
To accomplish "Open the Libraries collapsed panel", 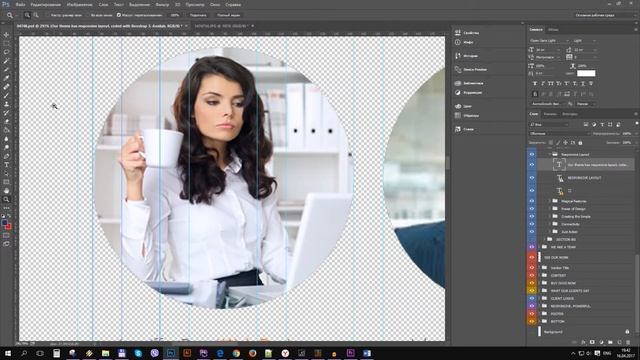I will (469, 83).
